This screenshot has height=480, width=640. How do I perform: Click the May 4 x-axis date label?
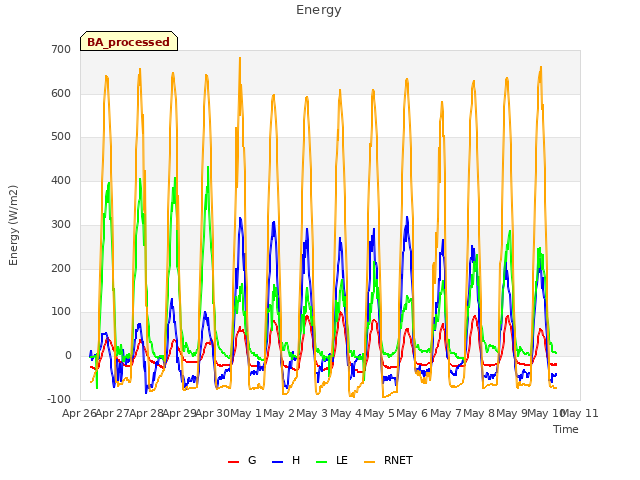346,413
